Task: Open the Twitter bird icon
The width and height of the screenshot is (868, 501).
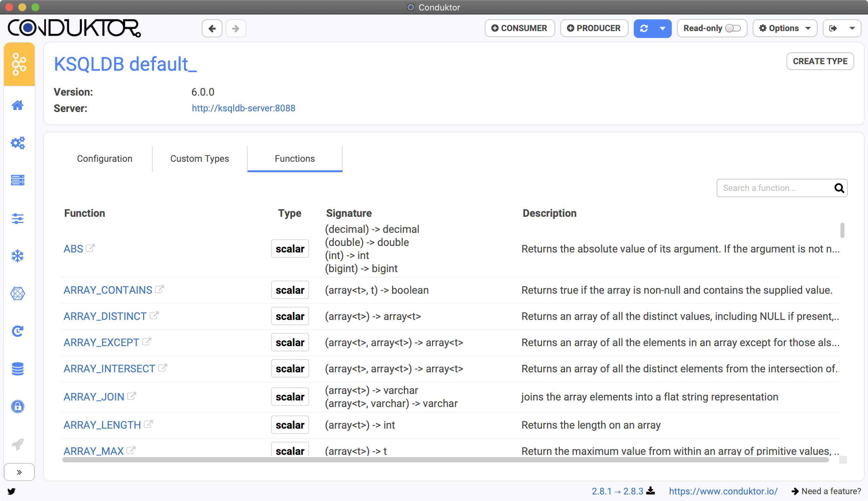Action: click(x=11, y=491)
